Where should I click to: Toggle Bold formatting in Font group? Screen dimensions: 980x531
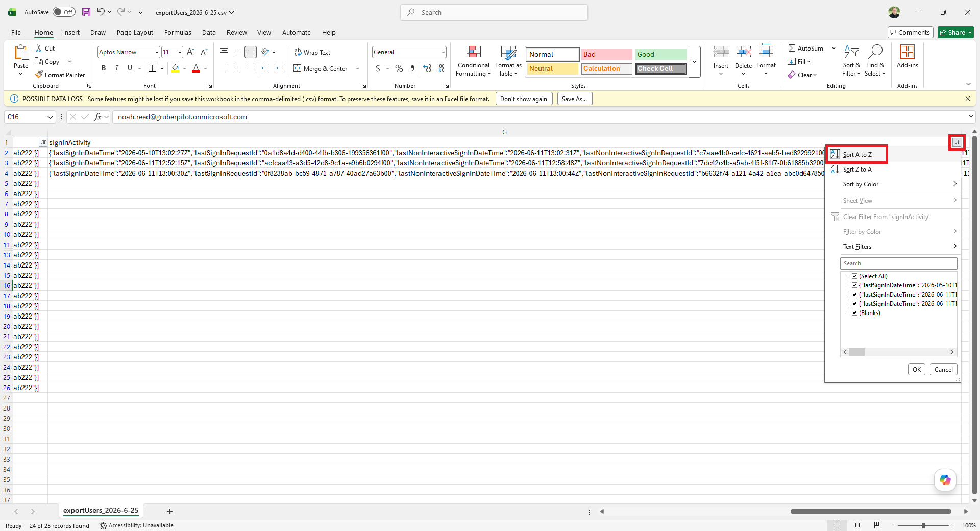(104, 68)
